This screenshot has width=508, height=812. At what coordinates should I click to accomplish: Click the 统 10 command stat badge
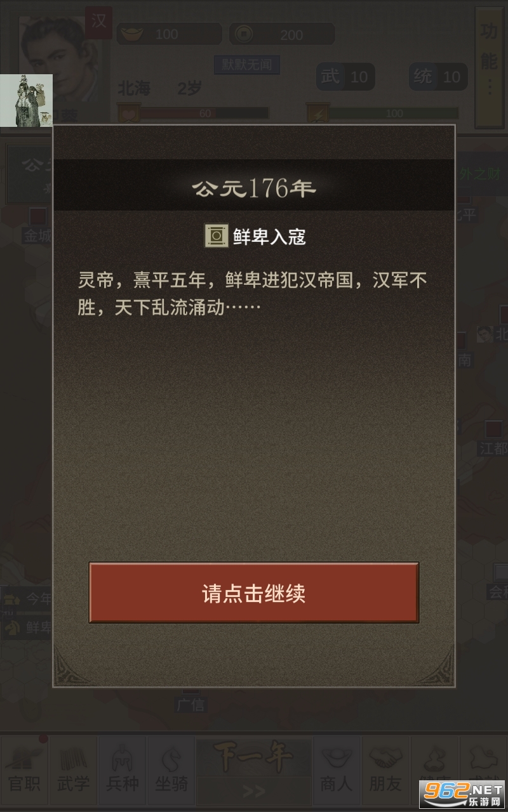click(438, 77)
